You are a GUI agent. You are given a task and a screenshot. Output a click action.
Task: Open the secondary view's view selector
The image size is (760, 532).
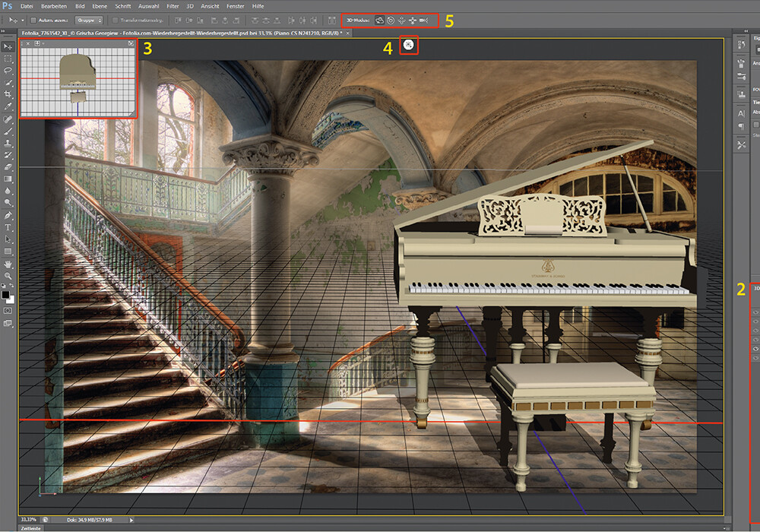(37, 43)
